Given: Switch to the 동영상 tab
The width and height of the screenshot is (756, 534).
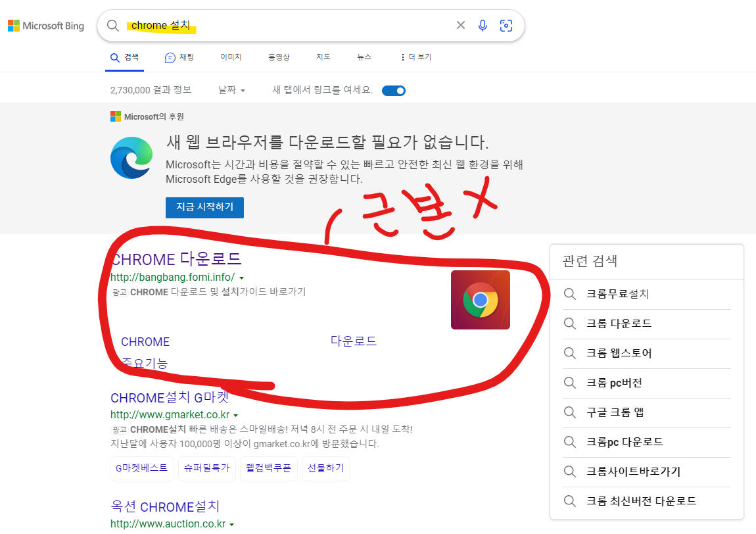Looking at the screenshot, I should (x=279, y=57).
